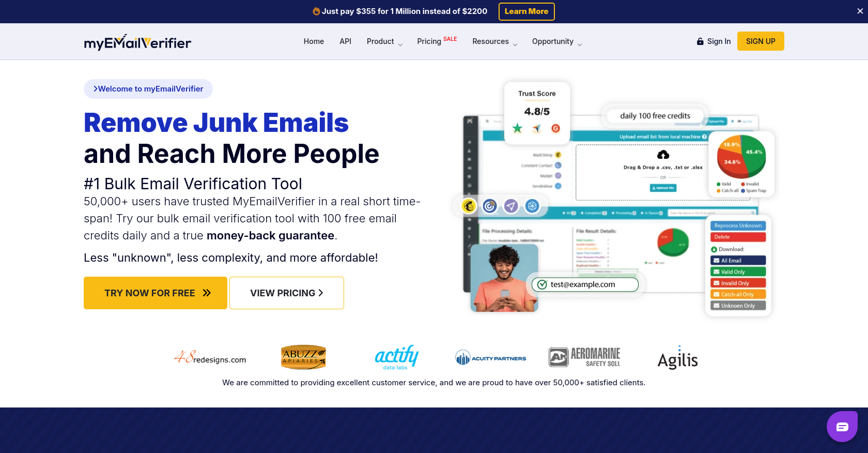868x453 pixels.
Task: Click the 4.8/5 Trust Score value
Action: point(537,111)
